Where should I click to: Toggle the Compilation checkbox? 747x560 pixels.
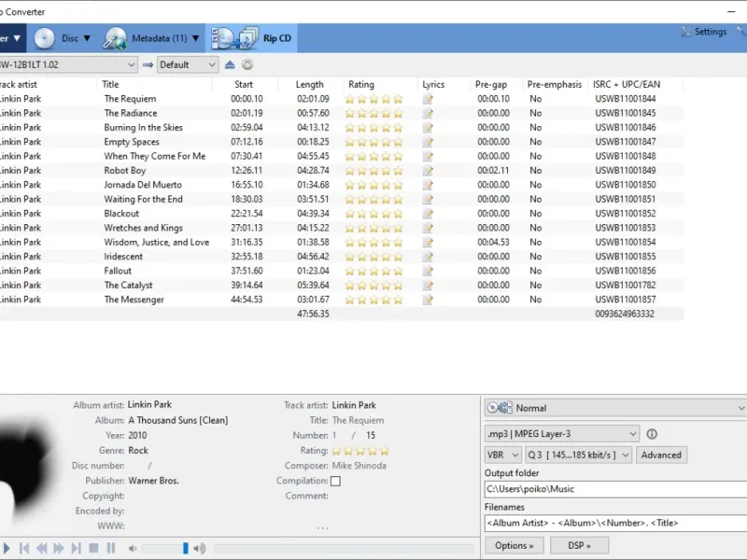[x=335, y=481]
